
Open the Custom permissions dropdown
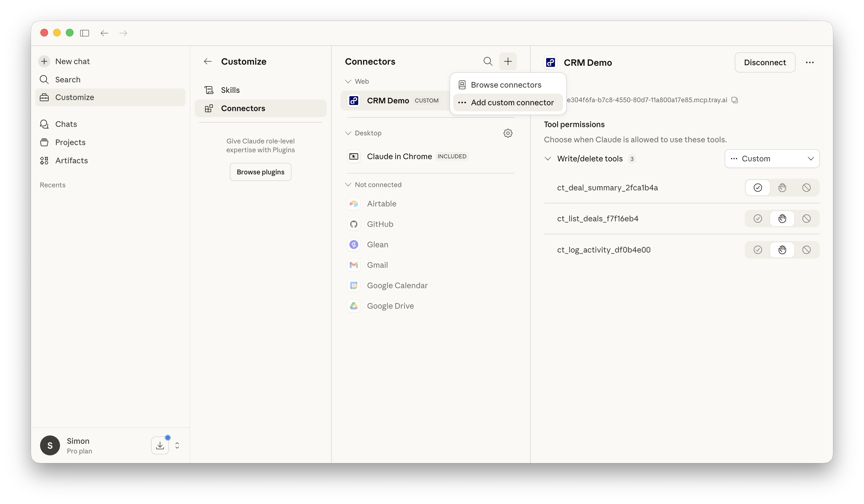click(772, 159)
